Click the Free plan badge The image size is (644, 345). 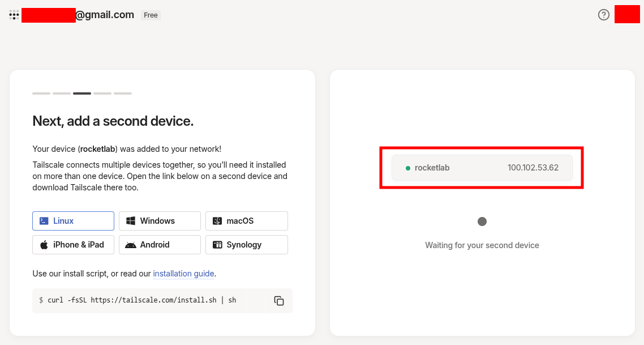pos(151,15)
